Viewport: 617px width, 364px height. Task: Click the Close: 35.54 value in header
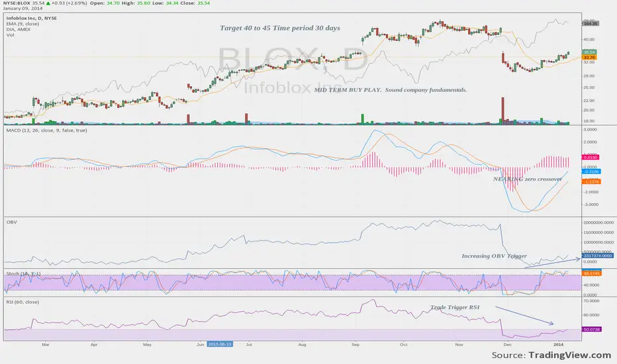click(195, 3)
